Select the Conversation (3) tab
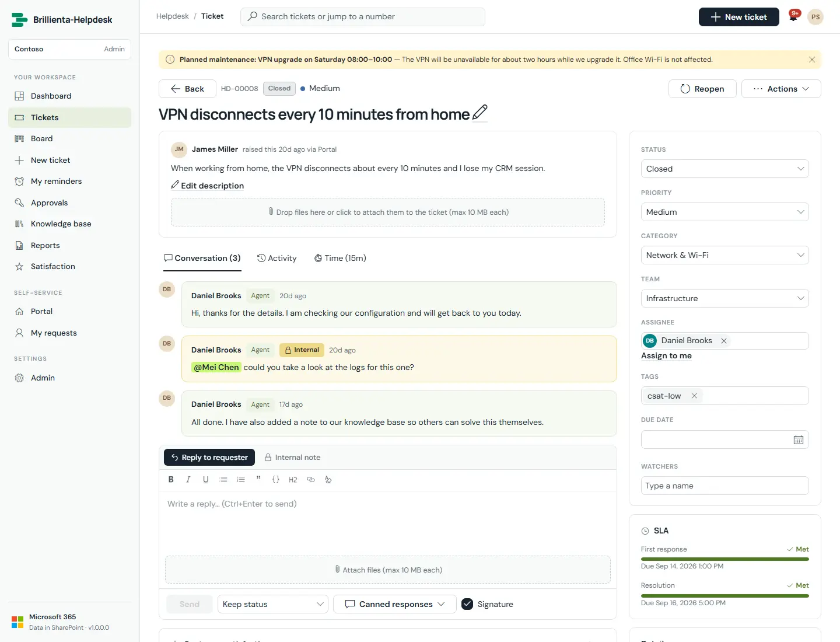840x642 pixels. coord(202,258)
